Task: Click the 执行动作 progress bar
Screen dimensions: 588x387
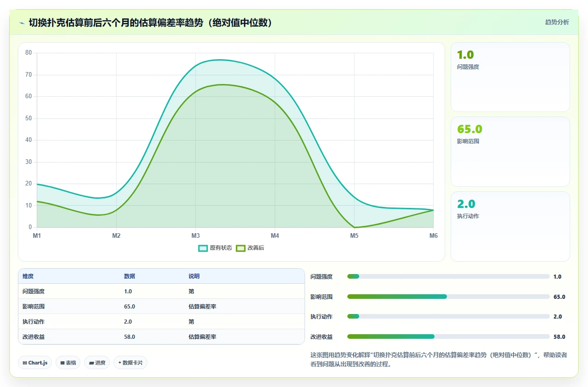Action: click(448, 316)
